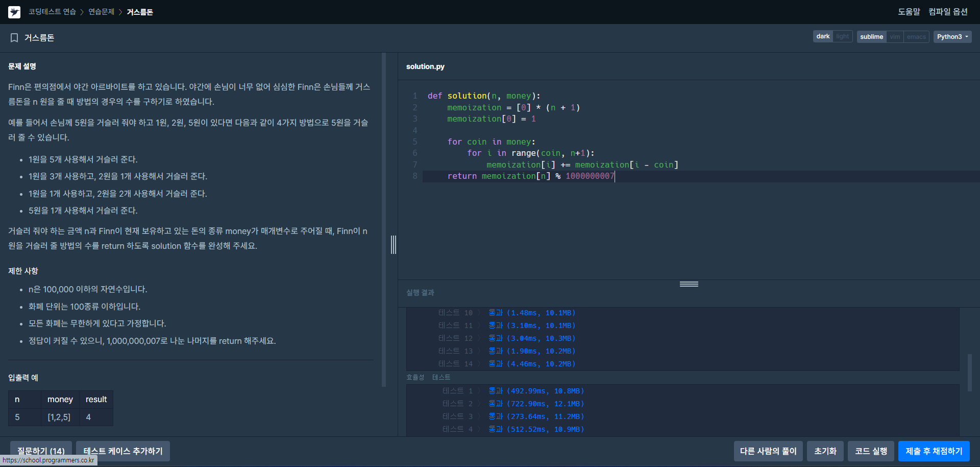The height and width of the screenshot is (467, 980).
Task: Click the money column header cell
Action: 60,400
